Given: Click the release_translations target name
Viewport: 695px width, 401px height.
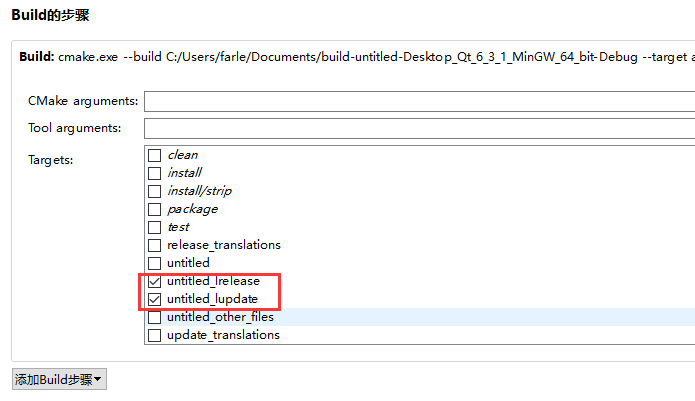Looking at the screenshot, I should (x=224, y=245).
